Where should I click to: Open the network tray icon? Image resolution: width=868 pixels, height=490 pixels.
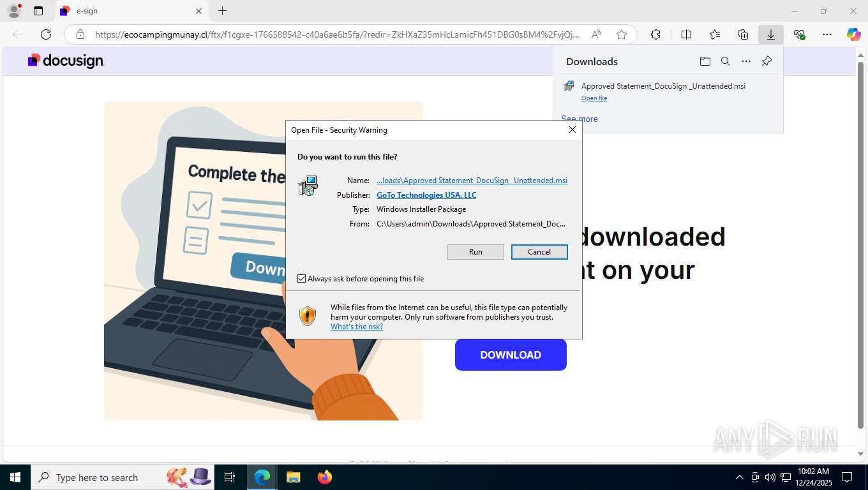786,477
